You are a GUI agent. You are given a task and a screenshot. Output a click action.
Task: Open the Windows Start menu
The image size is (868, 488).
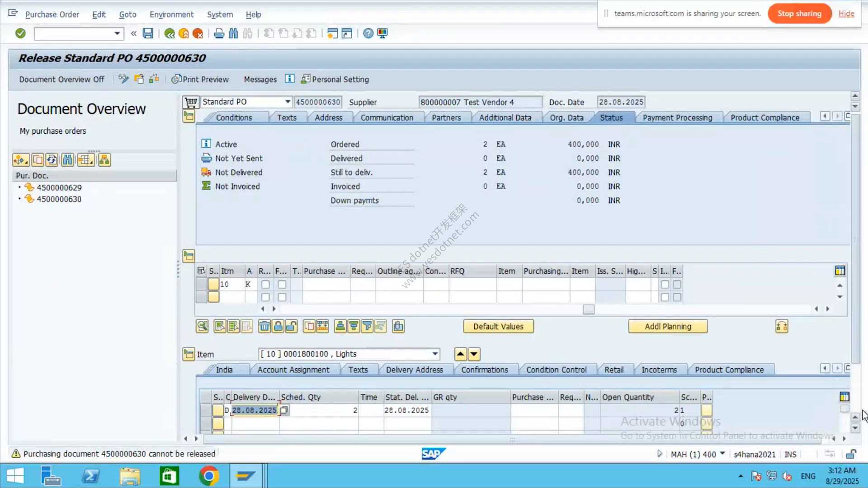(15, 476)
